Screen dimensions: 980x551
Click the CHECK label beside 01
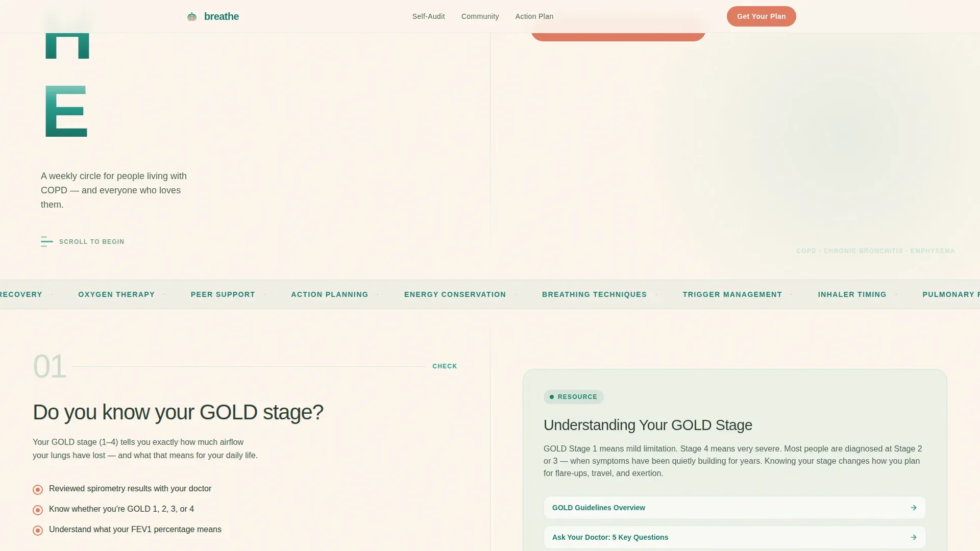pos(445,366)
